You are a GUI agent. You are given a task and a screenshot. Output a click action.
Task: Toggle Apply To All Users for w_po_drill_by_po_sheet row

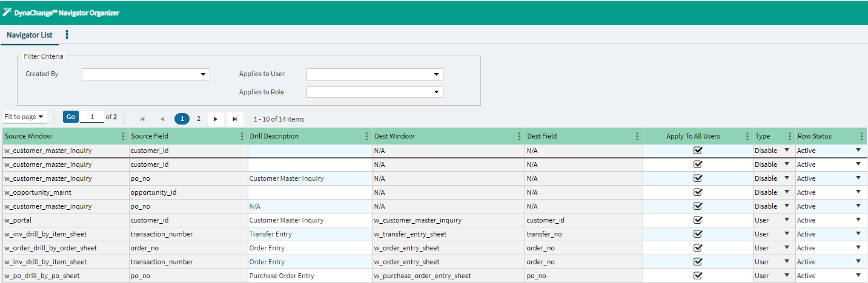pyautogui.click(x=698, y=276)
